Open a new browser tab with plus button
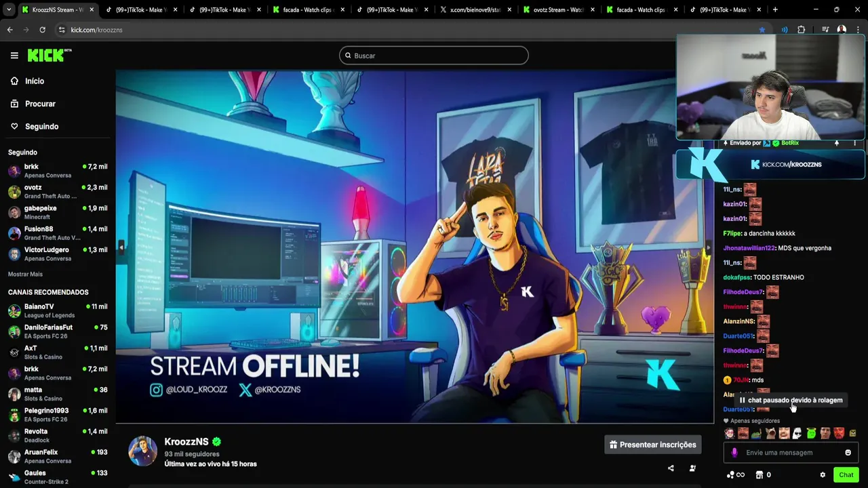 [x=775, y=9]
